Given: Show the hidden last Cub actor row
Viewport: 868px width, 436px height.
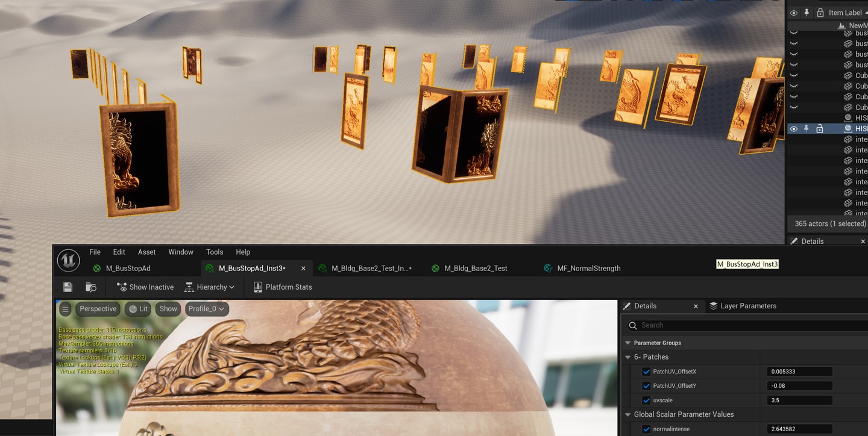Looking at the screenshot, I should (794, 107).
